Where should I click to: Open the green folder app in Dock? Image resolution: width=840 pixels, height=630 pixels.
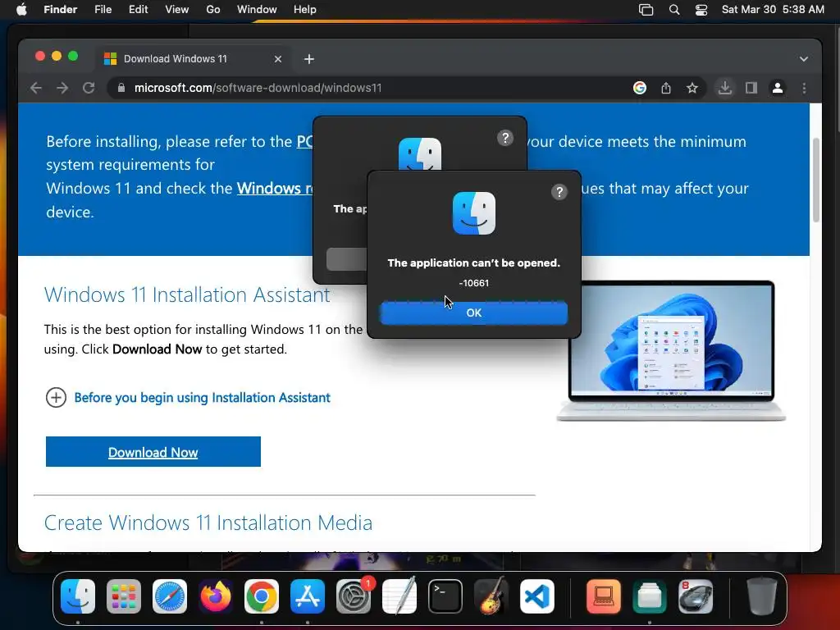coord(650,596)
